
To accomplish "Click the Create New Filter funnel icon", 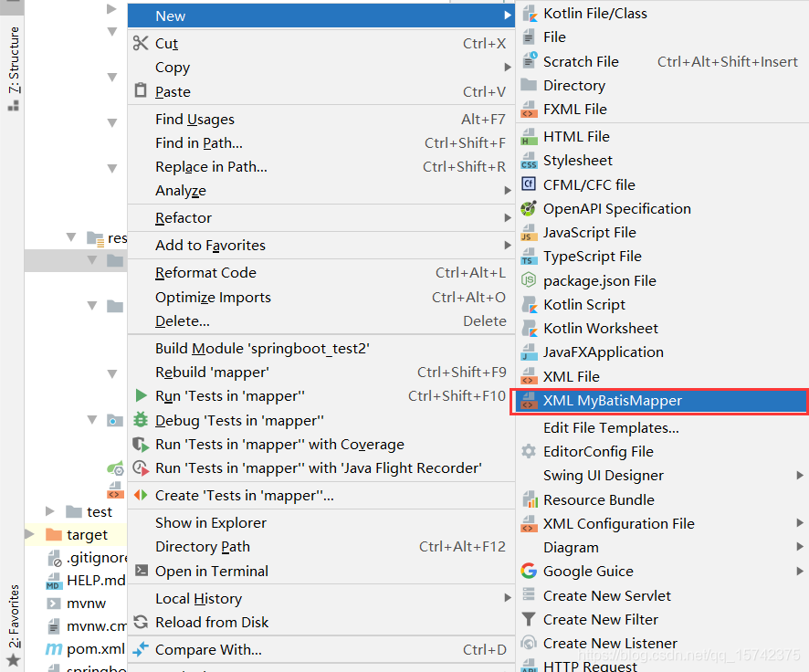I will [x=529, y=619].
